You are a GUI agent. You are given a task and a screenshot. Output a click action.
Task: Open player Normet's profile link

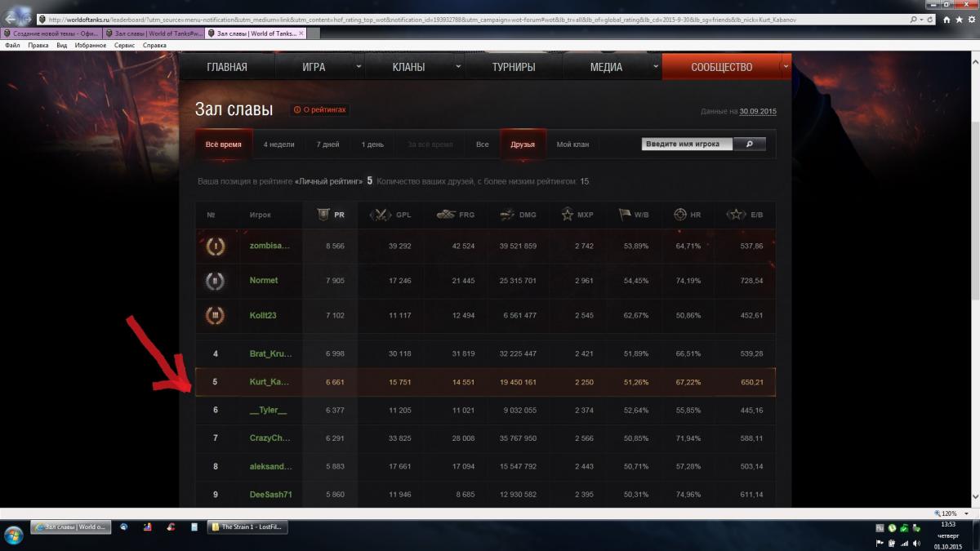(x=264, y=280)
